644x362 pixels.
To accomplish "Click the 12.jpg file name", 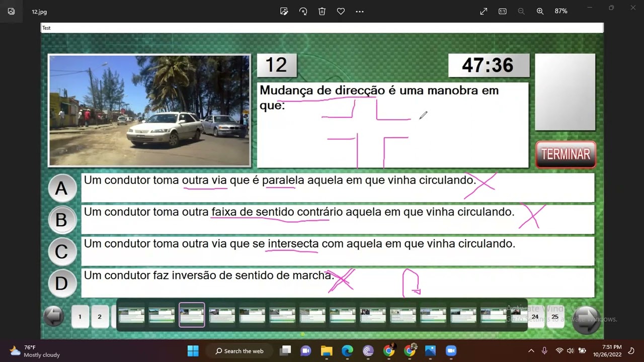I will click(x=39, y=12).
